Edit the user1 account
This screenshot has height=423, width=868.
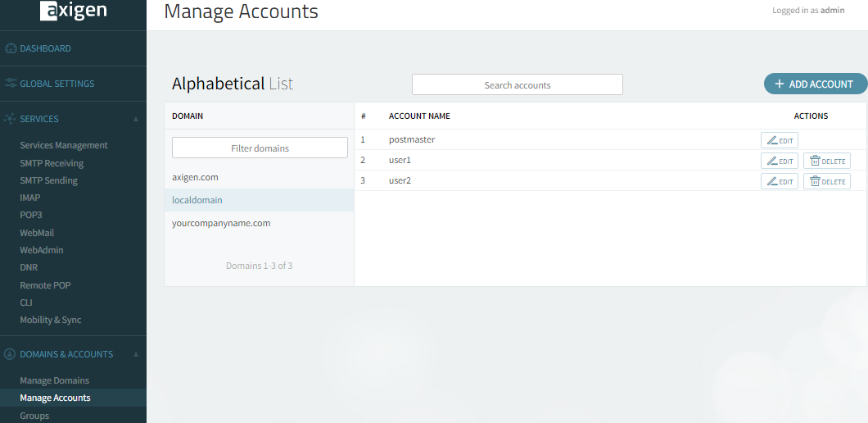coord(779,161)
